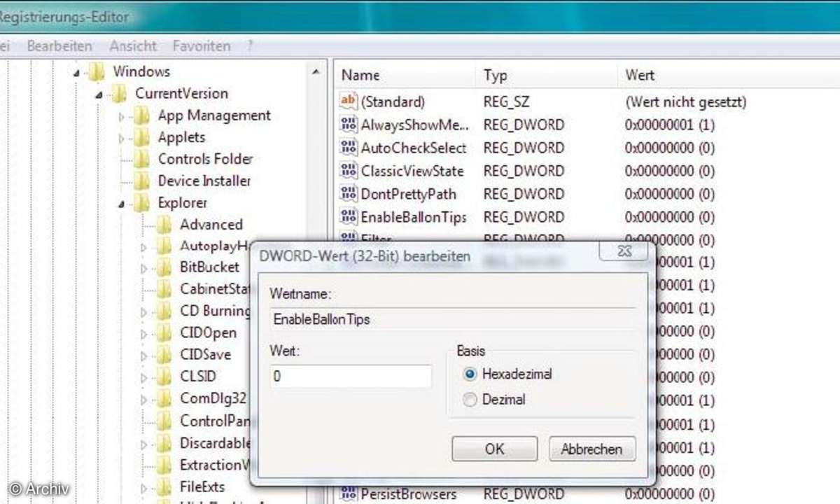Select the Applets folder icon
The width and height of the screenshot is (840, 504).
pos(141,137)
